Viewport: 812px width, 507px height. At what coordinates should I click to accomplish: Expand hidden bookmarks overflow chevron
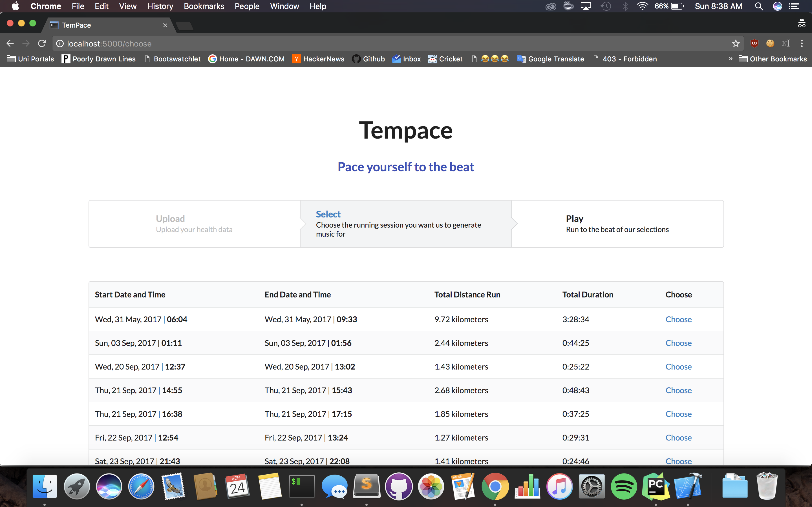click(x=731, y=59)
